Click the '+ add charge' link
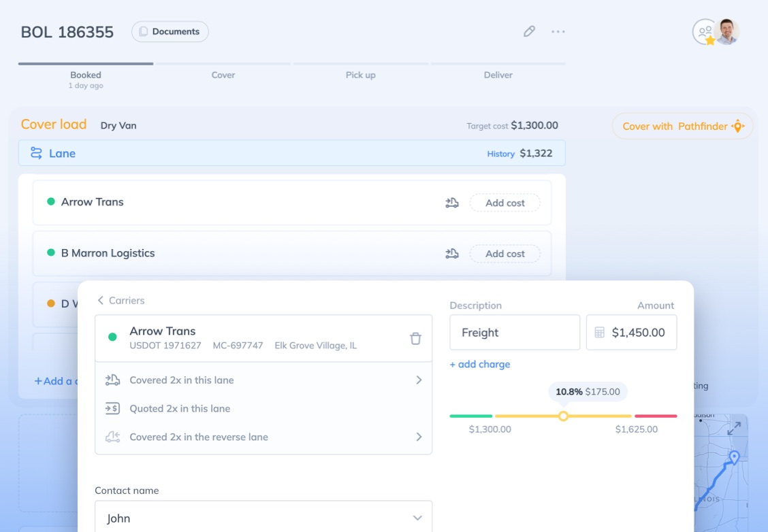 point(480,364)
